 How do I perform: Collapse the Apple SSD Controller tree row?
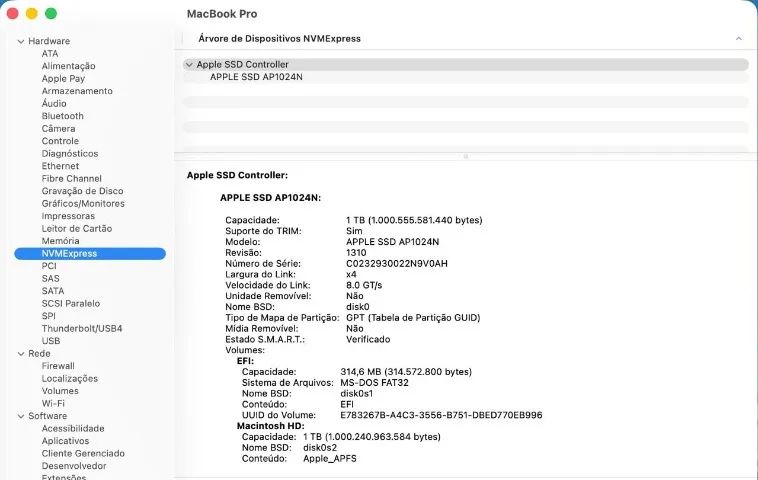pos(189,64)
